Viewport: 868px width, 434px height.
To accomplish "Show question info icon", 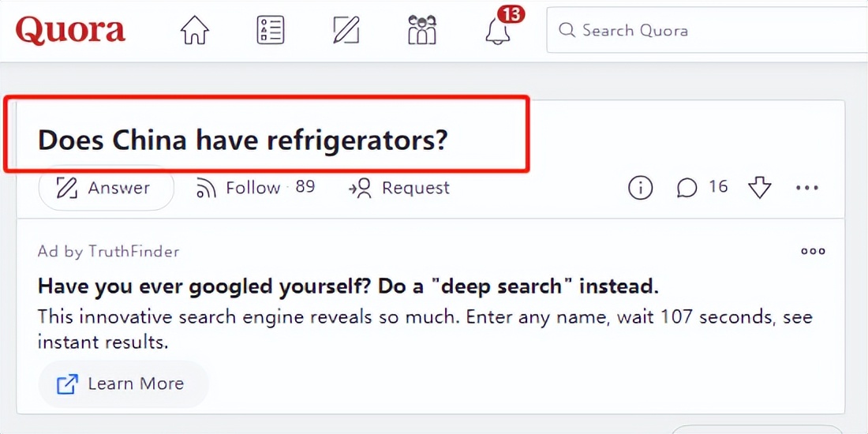I will coord(640,188).
